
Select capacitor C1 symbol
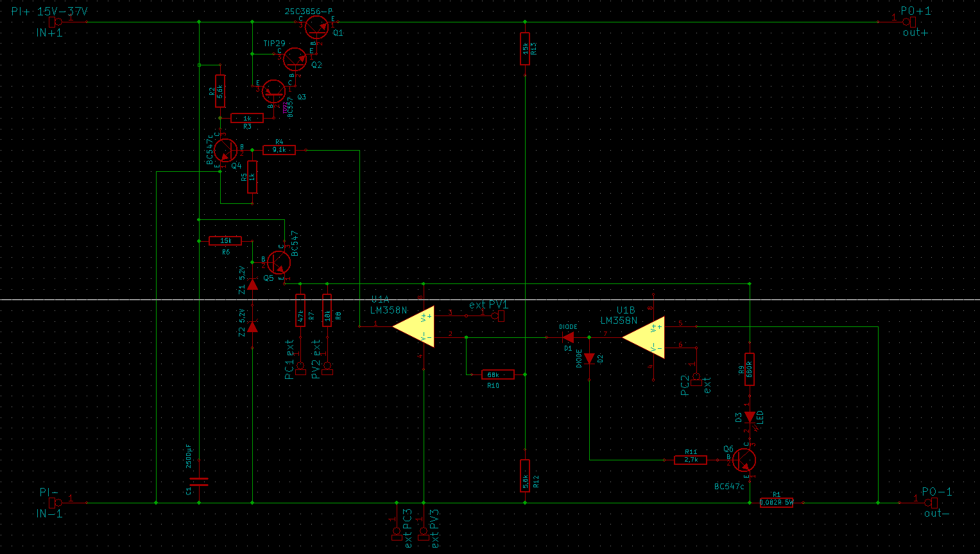click(200, 482)
